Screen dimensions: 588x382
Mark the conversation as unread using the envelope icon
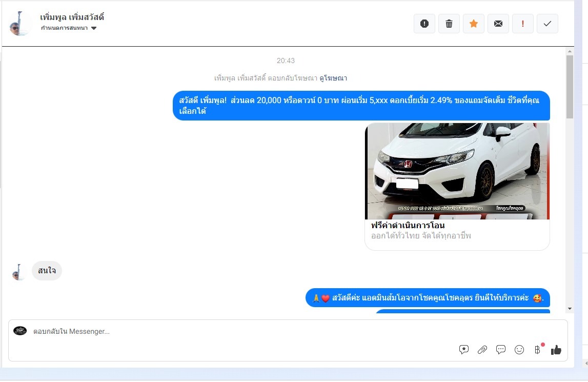coord(498,24)
